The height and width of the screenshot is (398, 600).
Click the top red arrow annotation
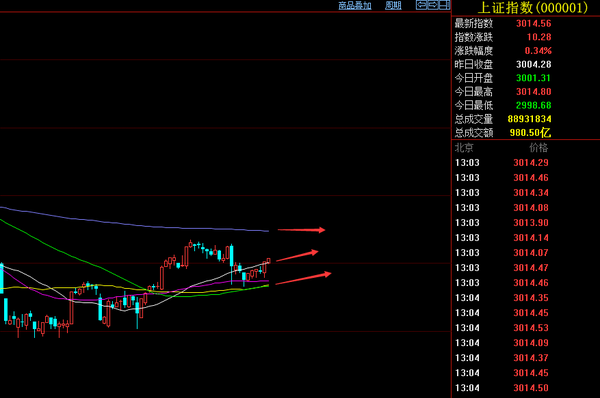[x=301, y=230]
